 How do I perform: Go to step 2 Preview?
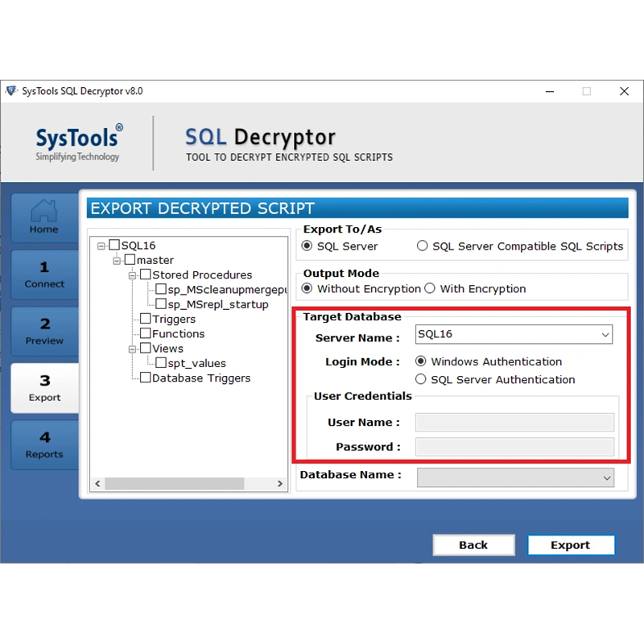[44, 331]
